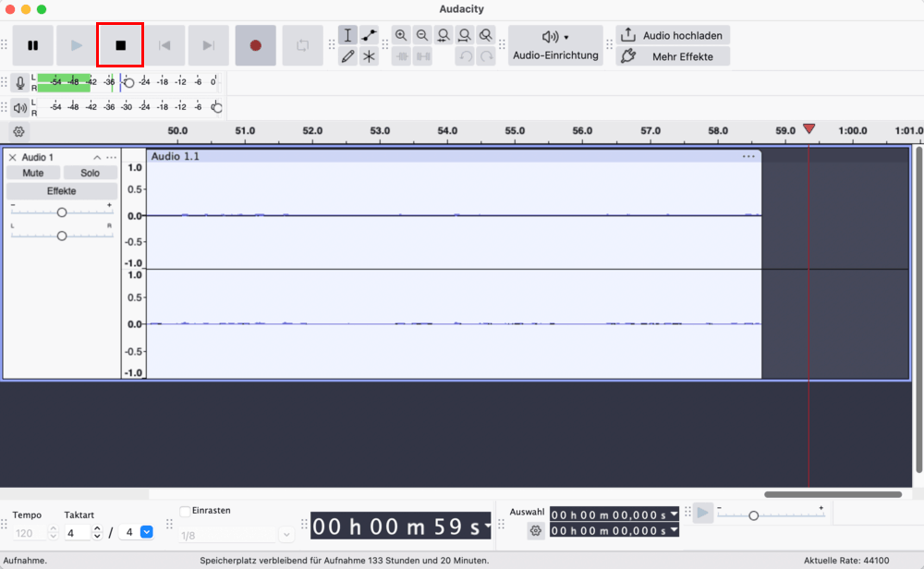Click Audio hochladen
924x569 pixels.
click(x=673, y=35)
